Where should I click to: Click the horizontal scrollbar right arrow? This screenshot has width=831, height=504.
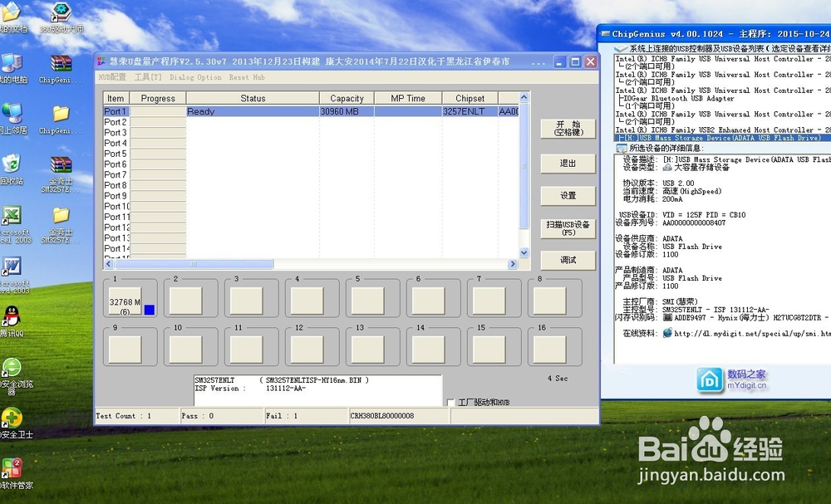point(513,264)
